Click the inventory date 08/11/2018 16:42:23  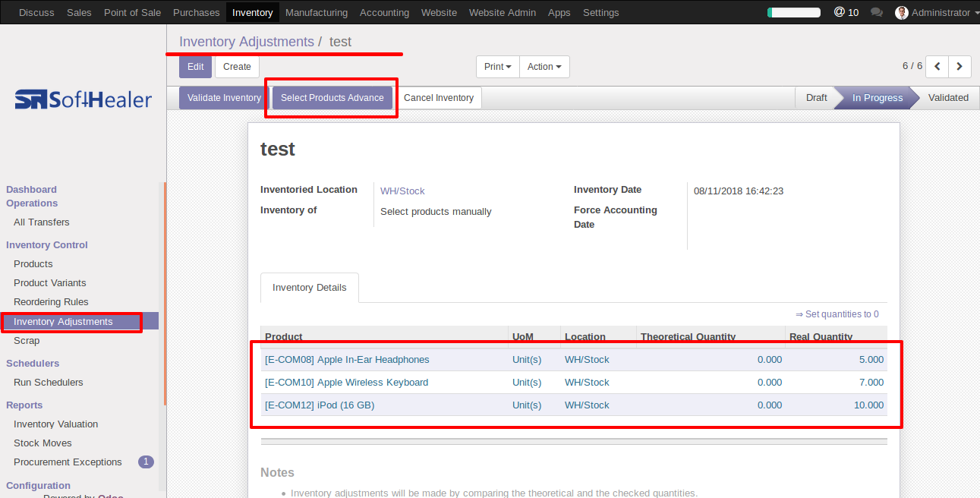(739, 191)
